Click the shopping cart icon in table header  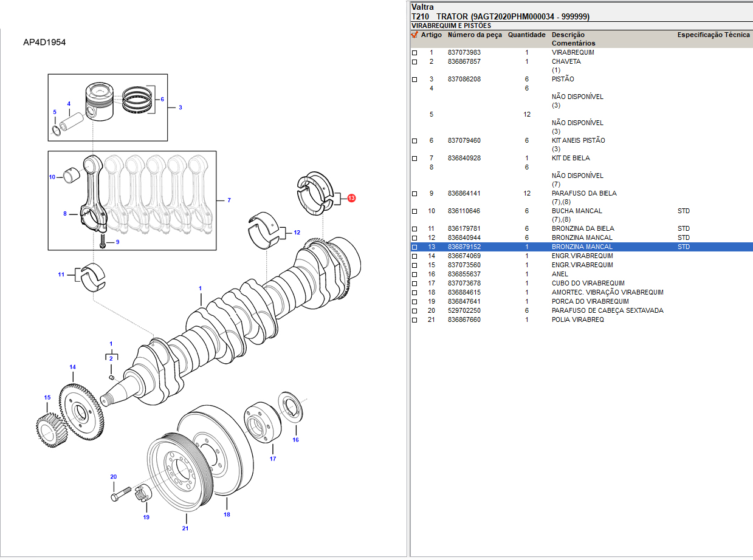414,35
